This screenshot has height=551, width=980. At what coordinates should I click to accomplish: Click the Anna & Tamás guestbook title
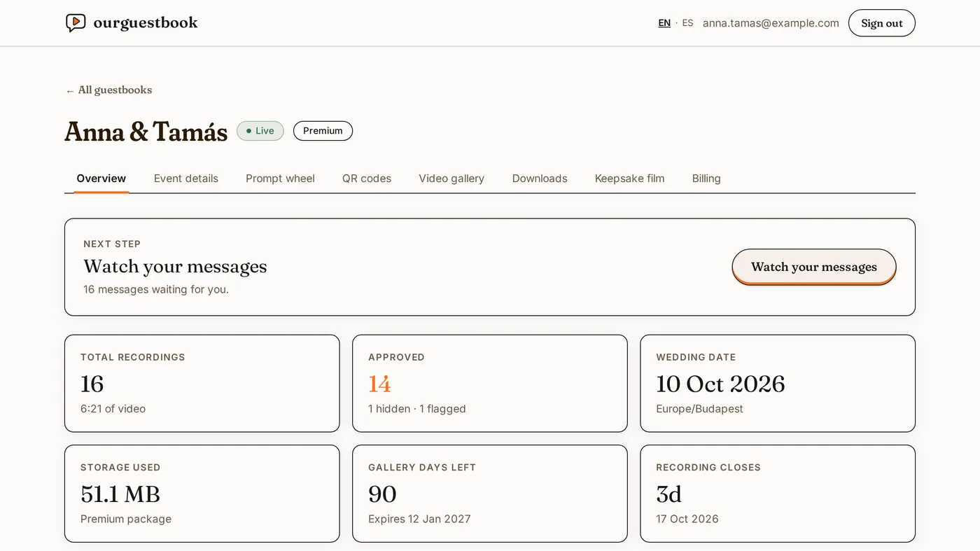pyautogui.click(x=146, y=132)
